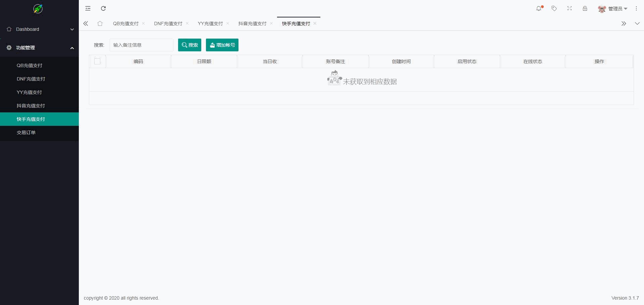Open the vertical three-dot more menu

[636, 9]
